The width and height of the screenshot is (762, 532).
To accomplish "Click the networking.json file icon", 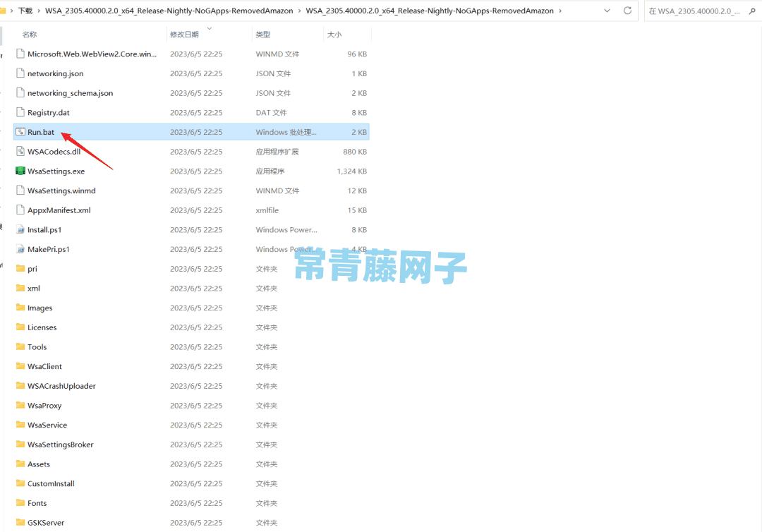I will tap(20, 73).
